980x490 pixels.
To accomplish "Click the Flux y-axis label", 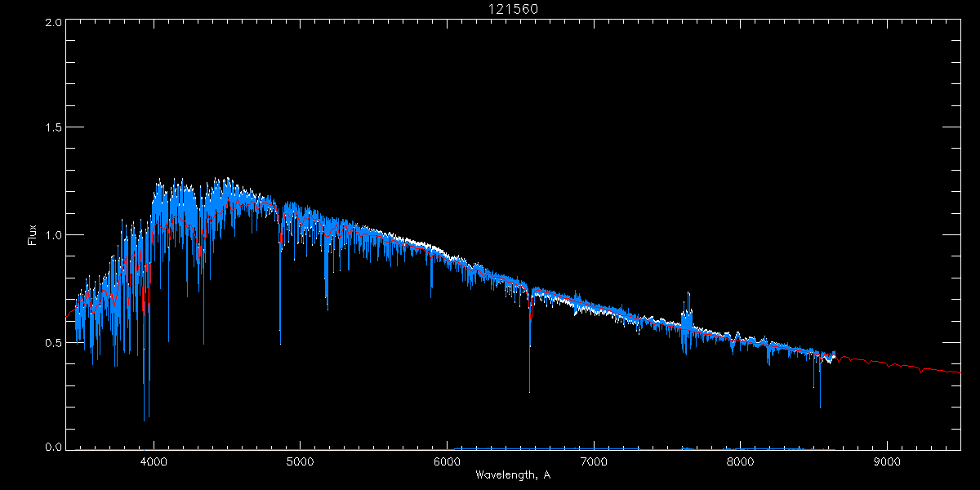I will (x=33, y=235).
